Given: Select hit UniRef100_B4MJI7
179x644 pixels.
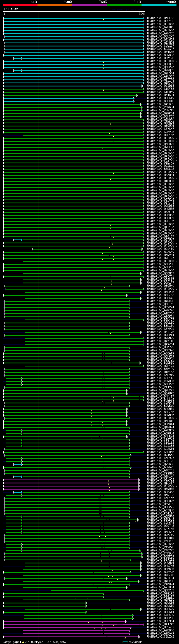Looking at the screenshot, I should [x=161, y=396].
